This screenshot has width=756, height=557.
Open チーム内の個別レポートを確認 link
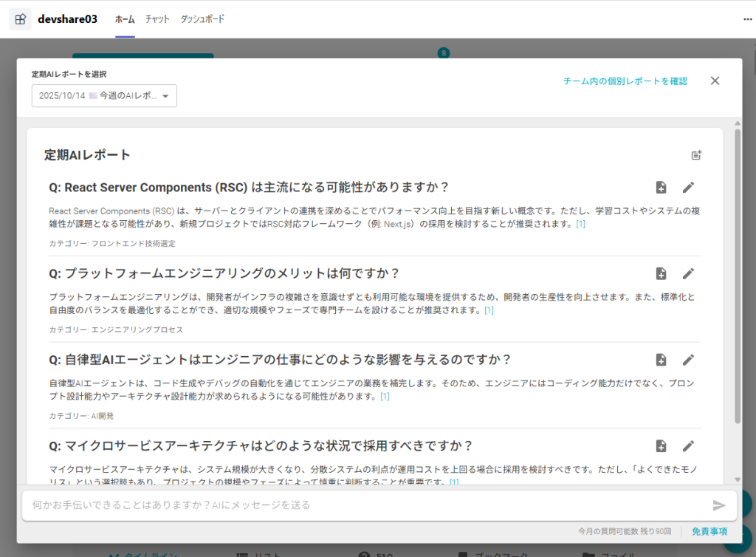[x=625, y=81]
